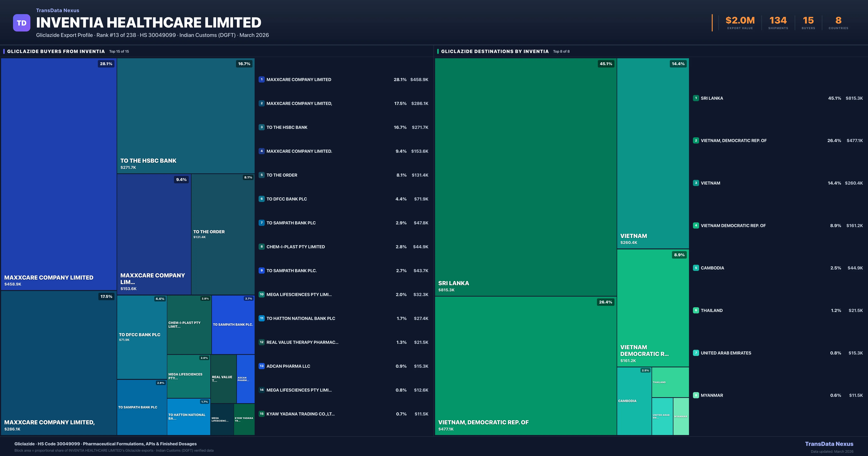
Task: Click the 28.1% label on Maxxcare block
Action: click(106, 64)
